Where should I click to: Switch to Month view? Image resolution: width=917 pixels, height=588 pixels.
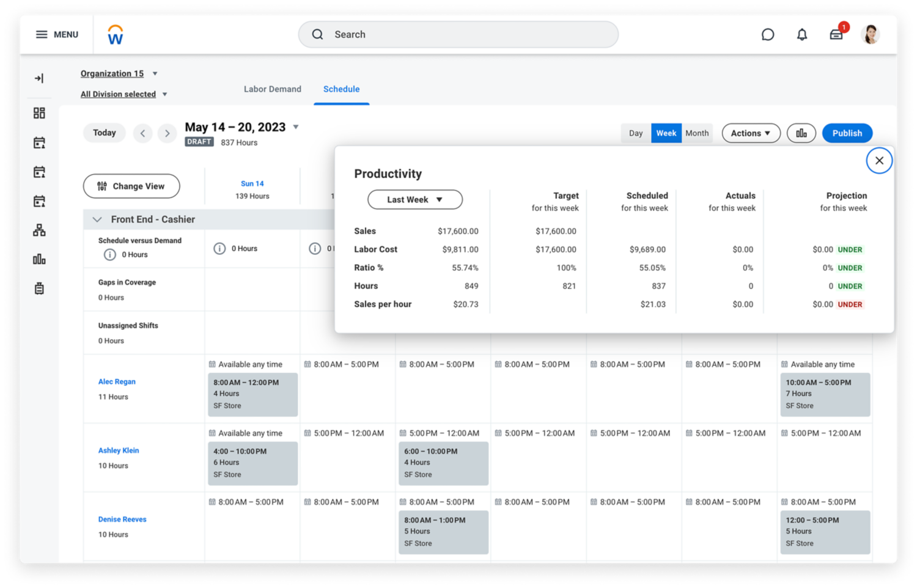(697, 133)
